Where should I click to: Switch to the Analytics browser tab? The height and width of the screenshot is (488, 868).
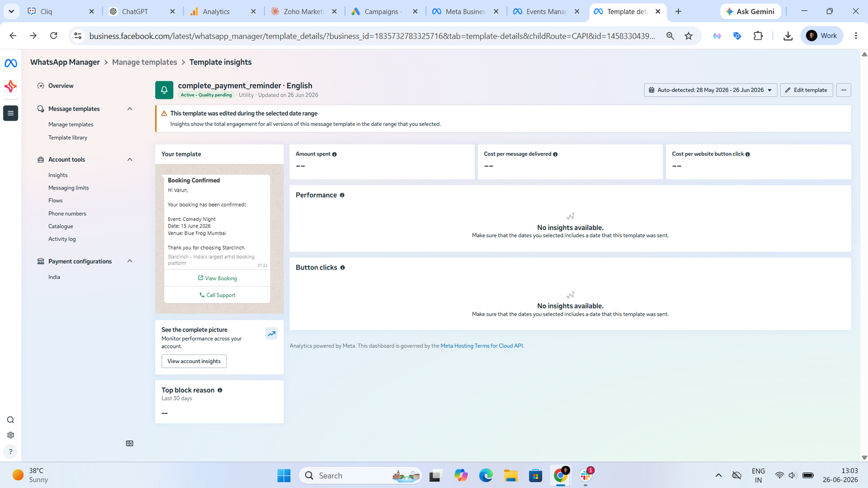coord(222,11)
